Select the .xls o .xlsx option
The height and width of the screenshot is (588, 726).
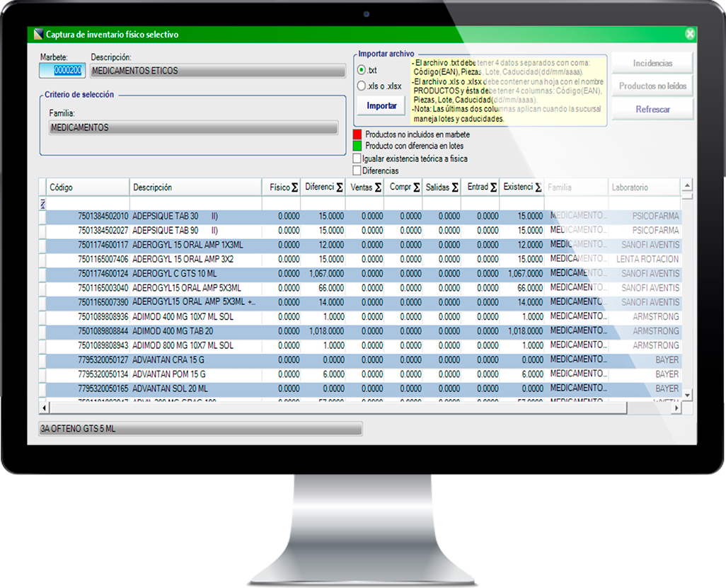click(362, 86)
